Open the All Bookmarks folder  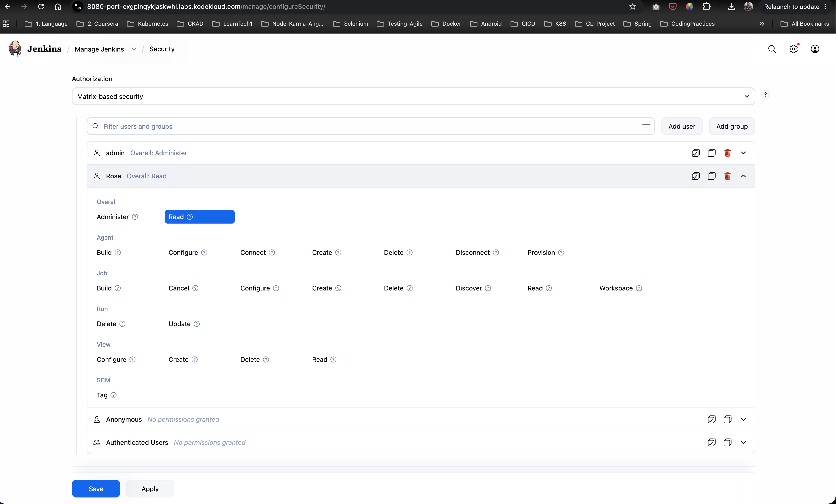[x=805, y=24]
